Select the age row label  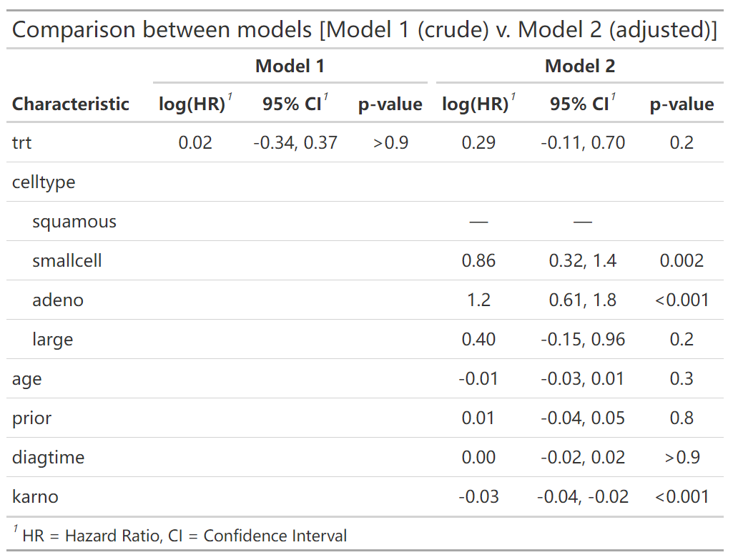[27, 379]
